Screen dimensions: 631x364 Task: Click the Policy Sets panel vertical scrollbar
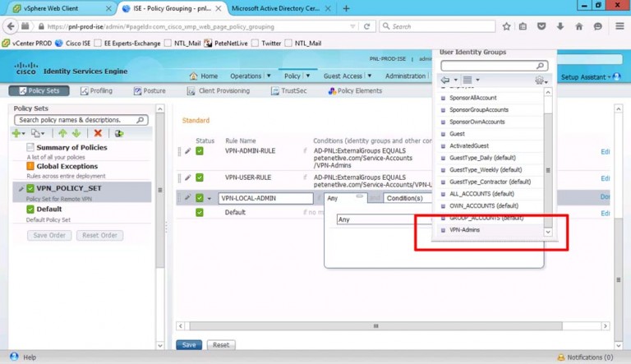point(159,190)
